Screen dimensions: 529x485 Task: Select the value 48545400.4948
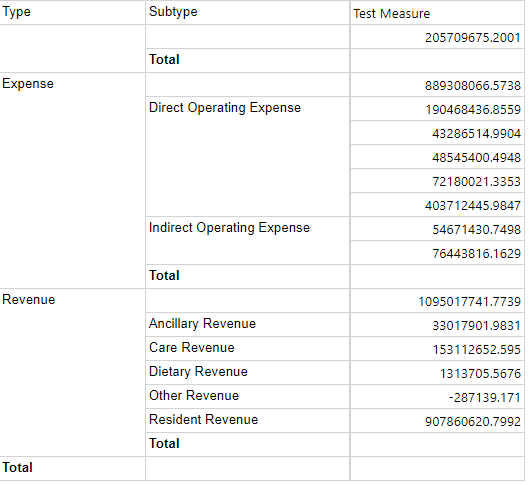[x=476, y=158]
